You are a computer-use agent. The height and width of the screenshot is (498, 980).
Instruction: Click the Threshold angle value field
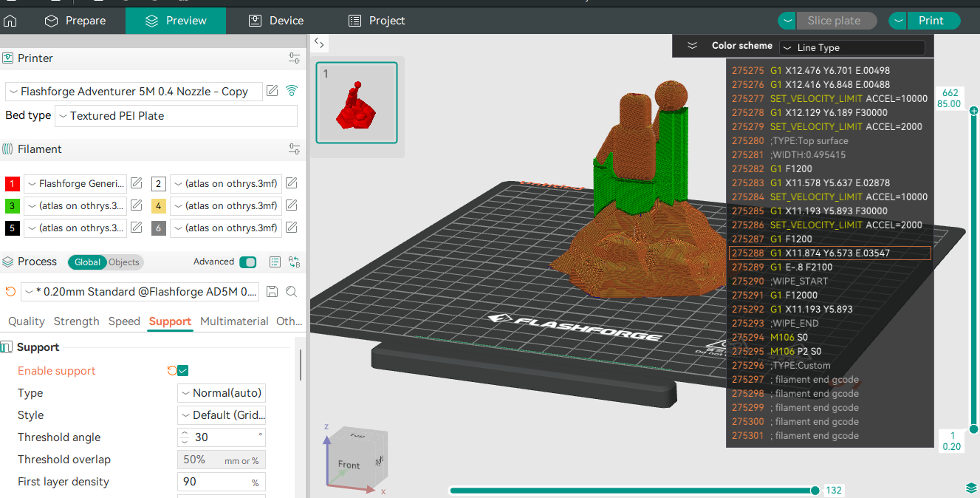pos(222,437)
